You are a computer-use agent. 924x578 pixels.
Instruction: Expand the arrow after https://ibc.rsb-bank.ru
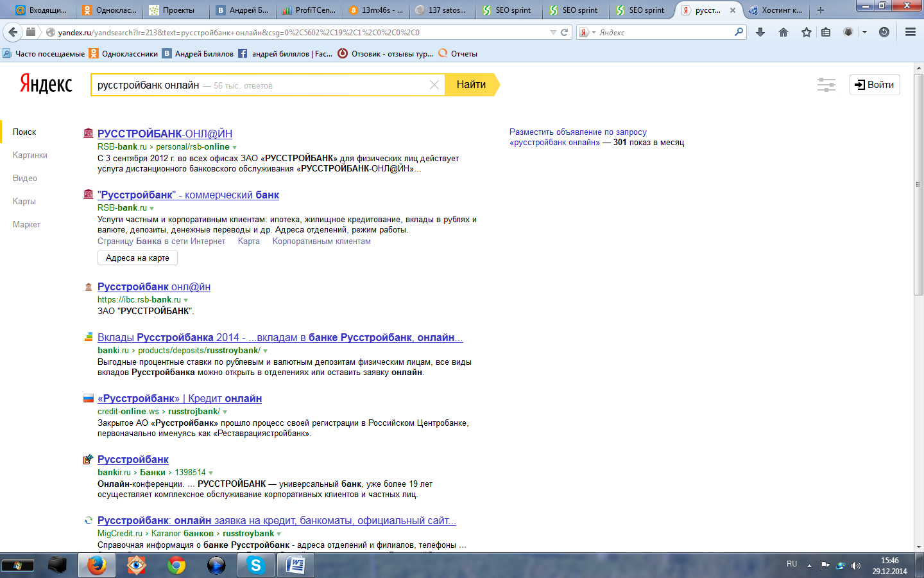click(x=186, y=300)
